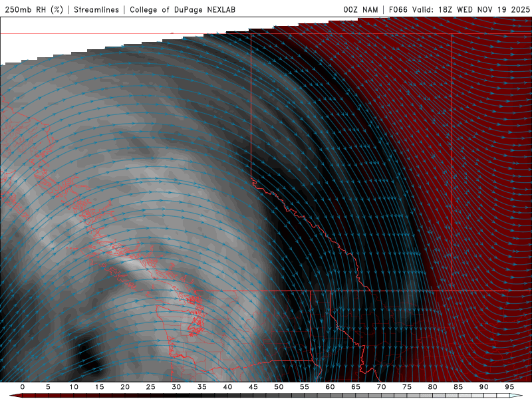Click the colorbar label "15"
Image resolution: width=532 pixels, height=399 pixels.
pyautogui.click(x=99, y=387)
